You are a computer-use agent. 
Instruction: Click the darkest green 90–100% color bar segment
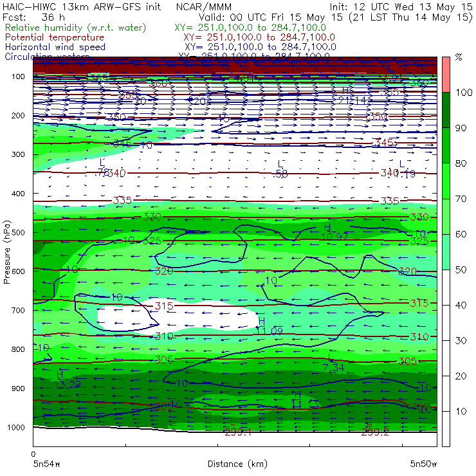tap(446, 110)
